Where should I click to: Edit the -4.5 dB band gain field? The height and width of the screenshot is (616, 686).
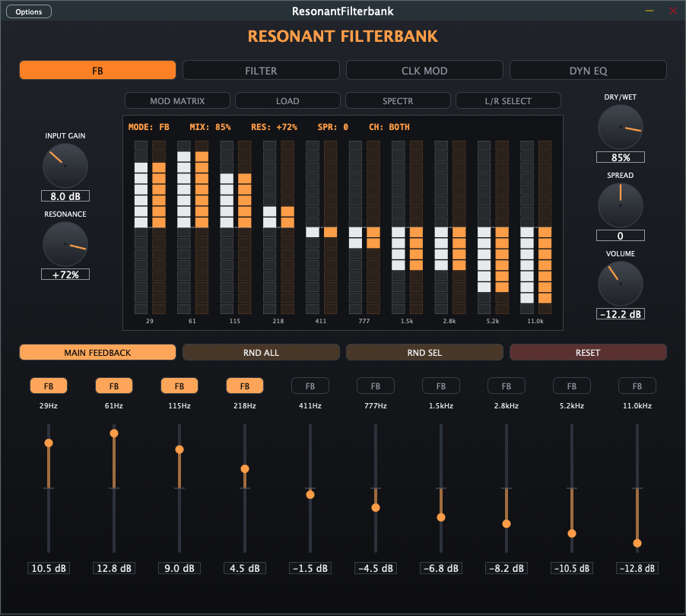pos(376,568)
